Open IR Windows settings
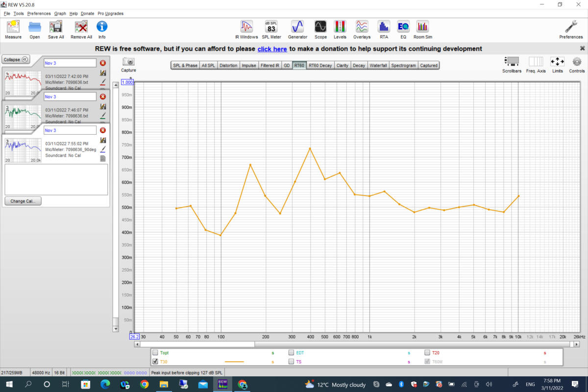The height and width of the screenshot is (392, 588). tap(246, 29)
